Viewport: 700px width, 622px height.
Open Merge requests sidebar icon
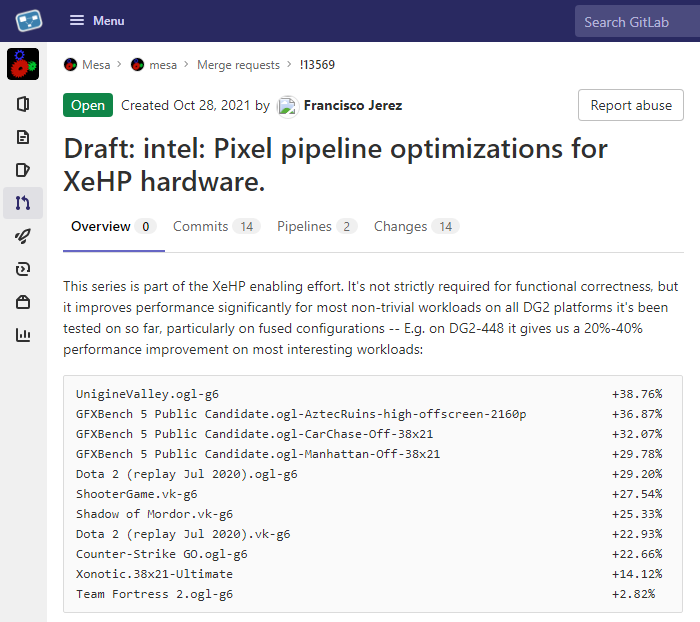[x=23, y=203]
